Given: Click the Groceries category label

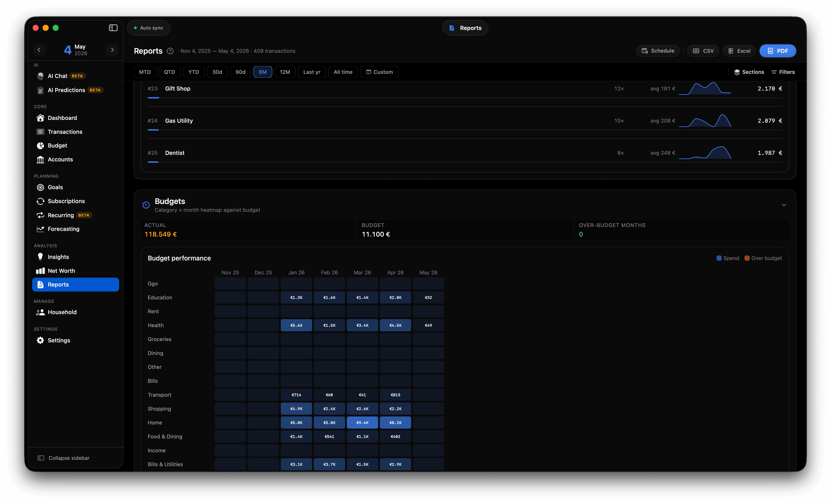Looking at the screenshot, I should click(160, 339).
